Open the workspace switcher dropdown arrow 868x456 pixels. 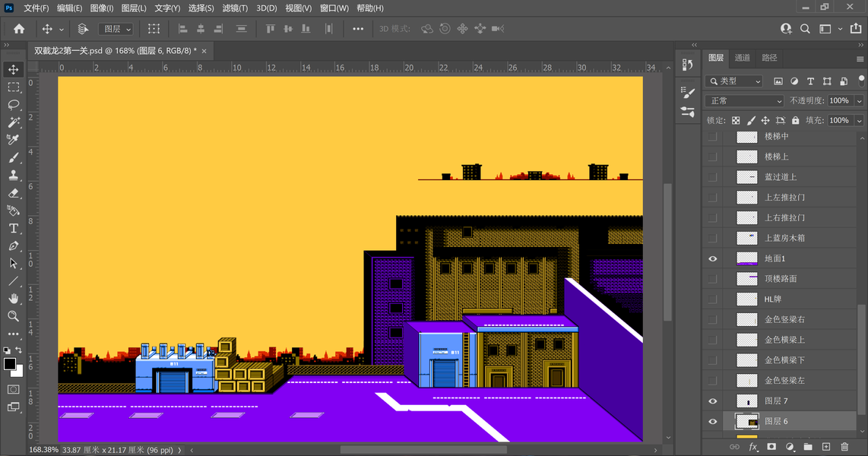point(840,29)
